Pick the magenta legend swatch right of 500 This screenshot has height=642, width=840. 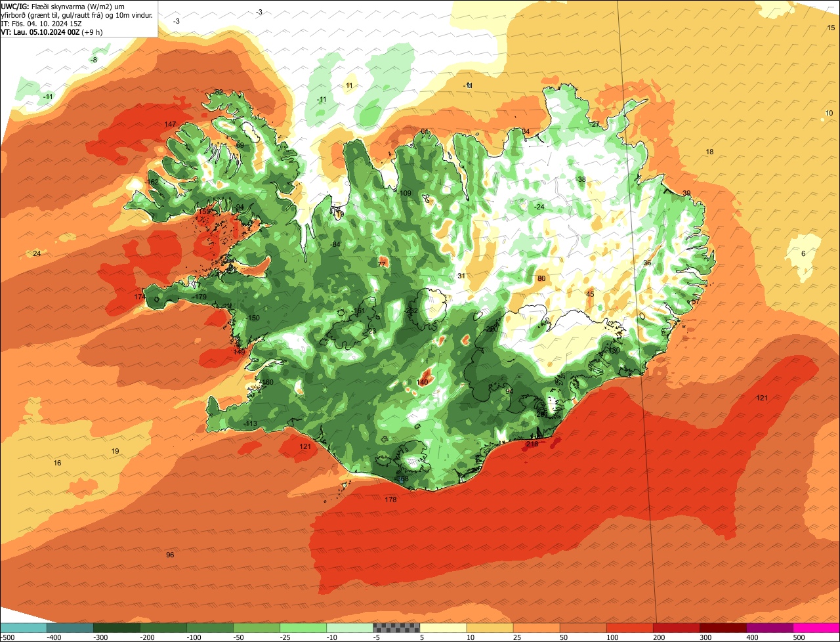coord(816,628)
